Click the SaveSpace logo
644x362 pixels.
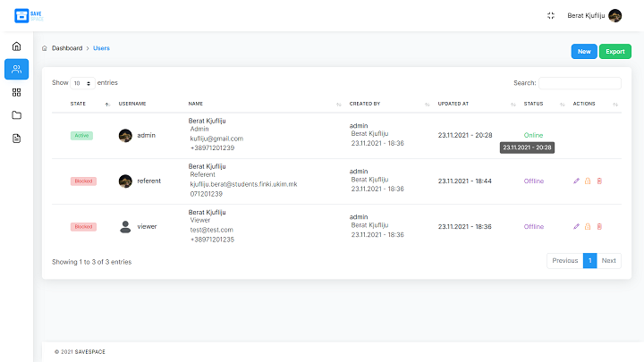[28, 15]
